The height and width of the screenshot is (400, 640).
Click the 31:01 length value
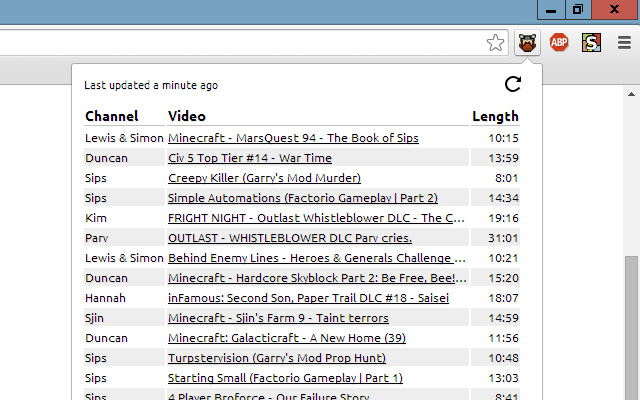pyautogui.click(x=503, y=238)
